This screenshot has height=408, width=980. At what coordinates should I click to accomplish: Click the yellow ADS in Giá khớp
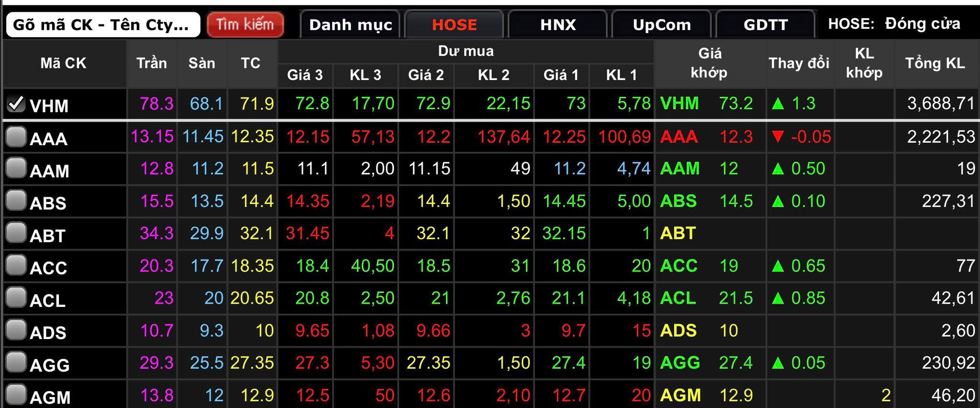[678, 330]
